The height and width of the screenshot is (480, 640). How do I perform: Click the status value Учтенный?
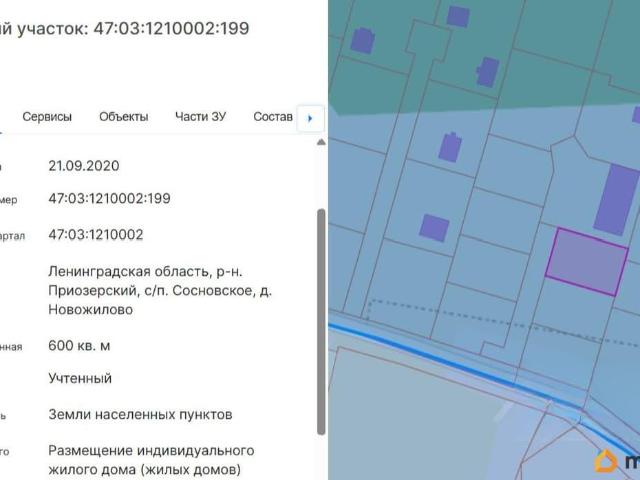80,378
